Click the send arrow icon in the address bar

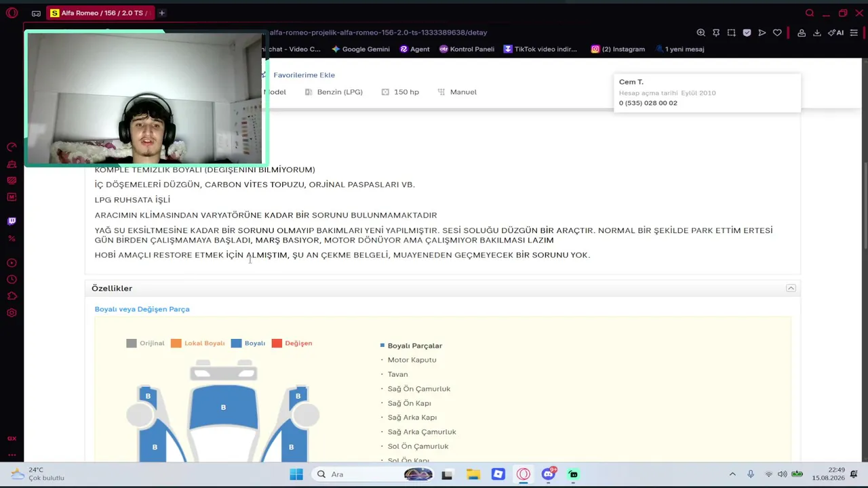(762, 33)
